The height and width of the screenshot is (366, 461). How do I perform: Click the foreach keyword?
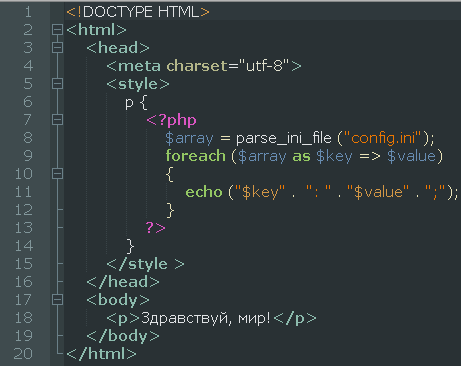[196, 156]
